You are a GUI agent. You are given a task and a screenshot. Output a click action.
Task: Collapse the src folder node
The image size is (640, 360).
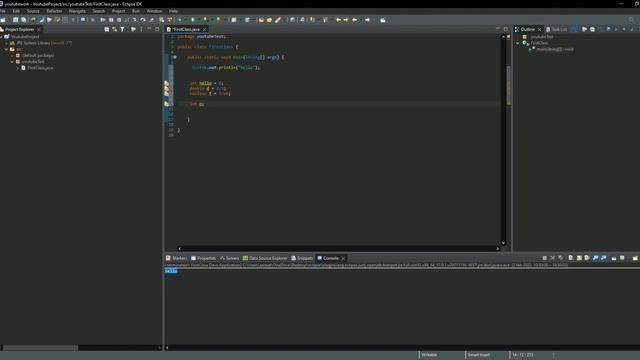(x=7, y=49)
